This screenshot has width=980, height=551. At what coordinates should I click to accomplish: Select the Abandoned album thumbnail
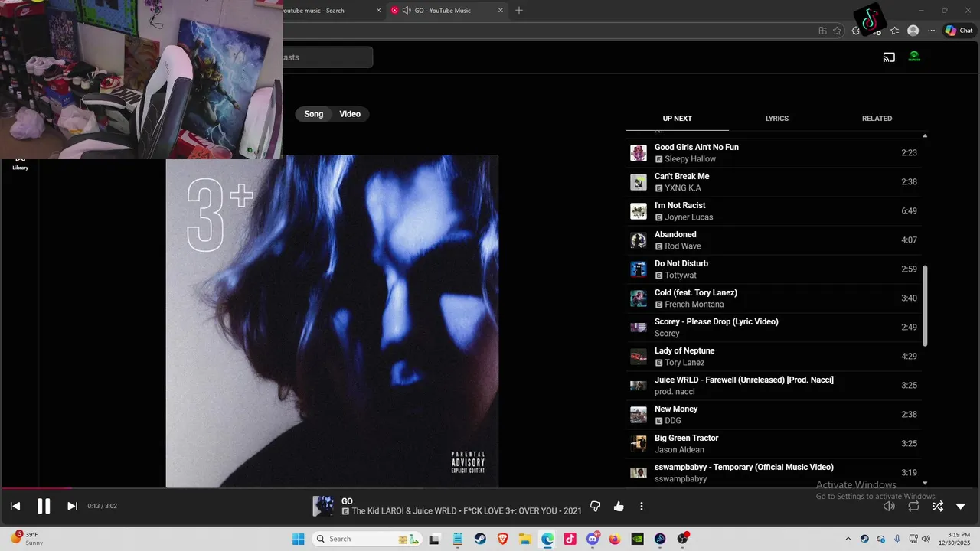639,240
